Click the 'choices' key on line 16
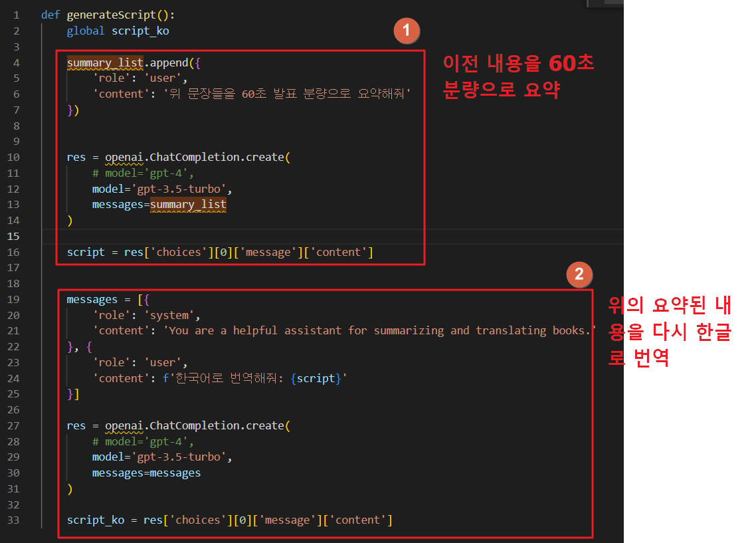The width and height of the screenshot is (756, 543). click(179, 252)
